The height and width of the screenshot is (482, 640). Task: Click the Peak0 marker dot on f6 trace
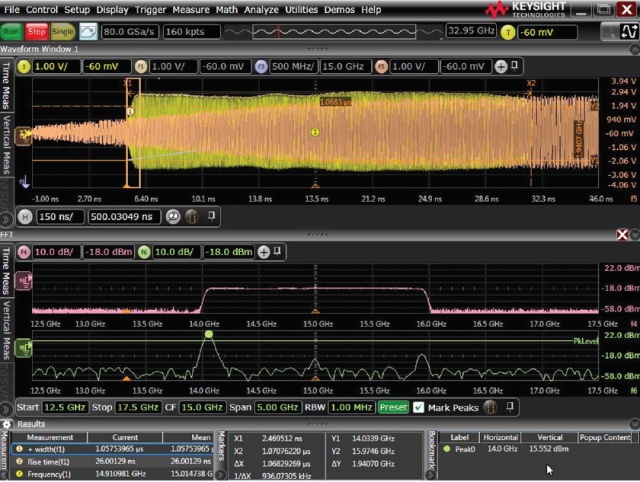click(x=209, y=334)
